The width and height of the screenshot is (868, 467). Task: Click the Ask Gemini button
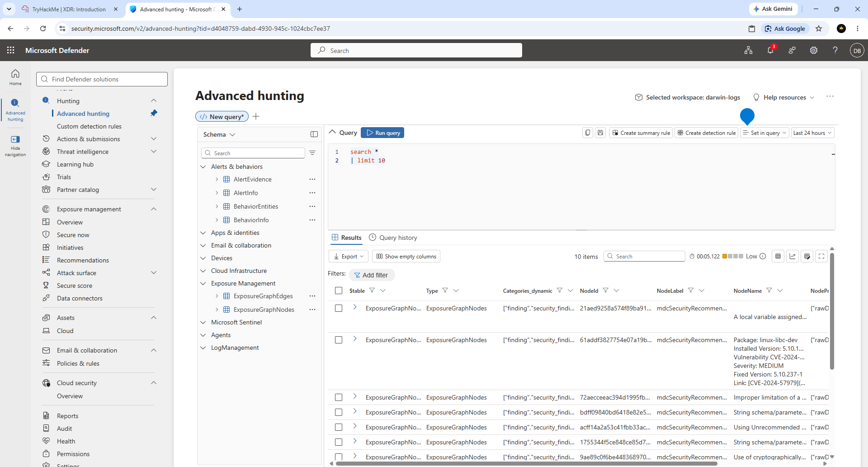773,9
